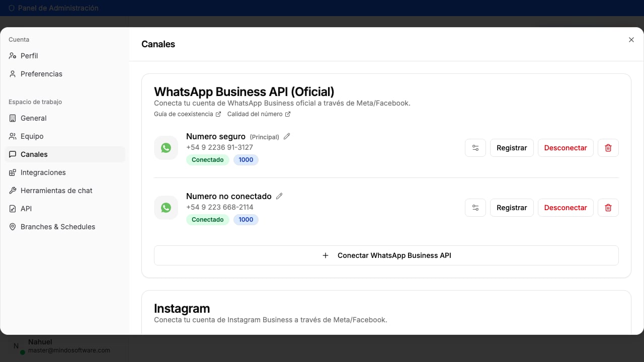The image size is (644, 362).
Task: Register the Numero no conectado number
Action: coord(512,208)
